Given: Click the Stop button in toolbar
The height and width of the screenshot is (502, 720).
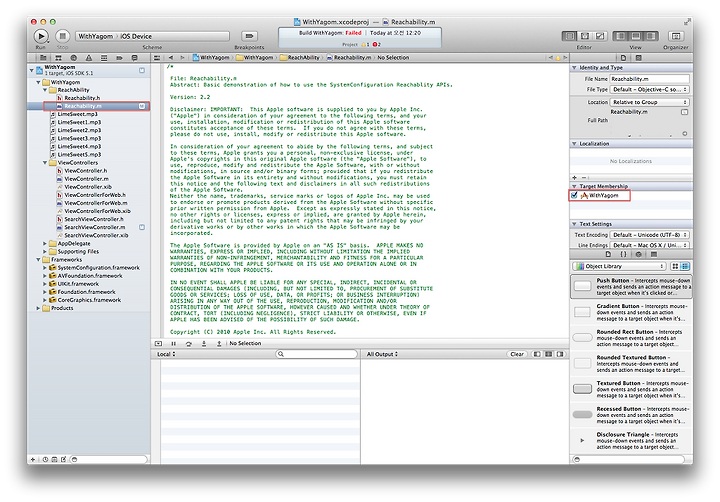Looking at the screenshot, I should click(x=62, y=36).
